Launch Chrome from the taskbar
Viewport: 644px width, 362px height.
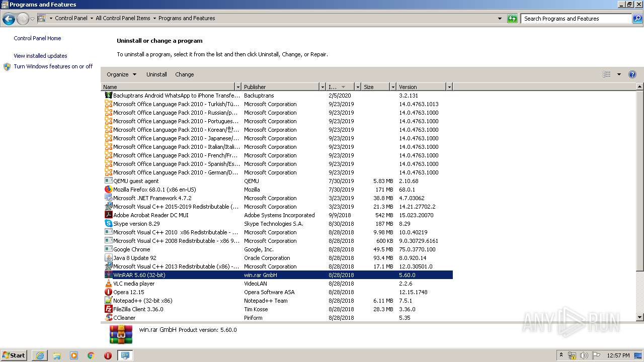[91, 355]
